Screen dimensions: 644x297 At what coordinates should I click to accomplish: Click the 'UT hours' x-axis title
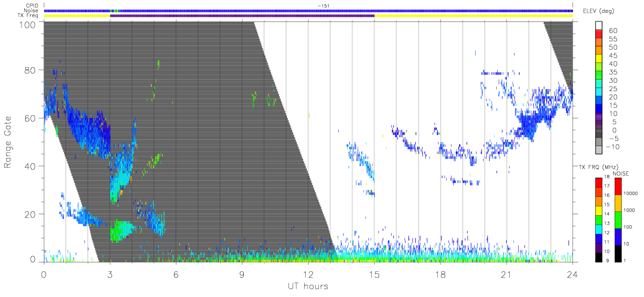click(x=308, y=286)
